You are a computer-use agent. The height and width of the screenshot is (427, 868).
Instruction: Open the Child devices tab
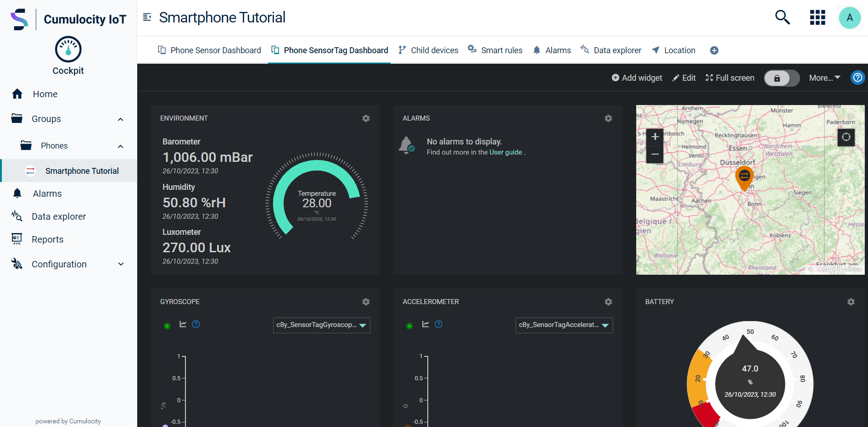pyautogui.click(x=428, y=50)
